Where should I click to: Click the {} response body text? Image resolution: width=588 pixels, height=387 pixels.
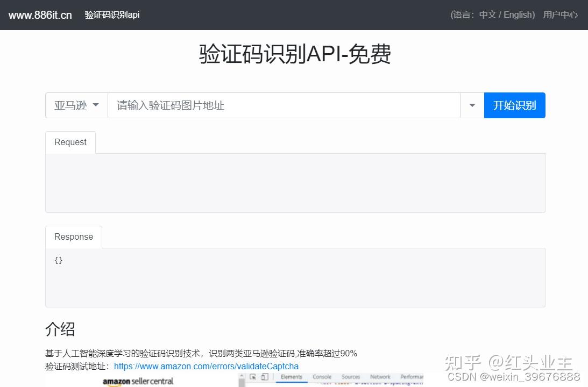[59, 260]
